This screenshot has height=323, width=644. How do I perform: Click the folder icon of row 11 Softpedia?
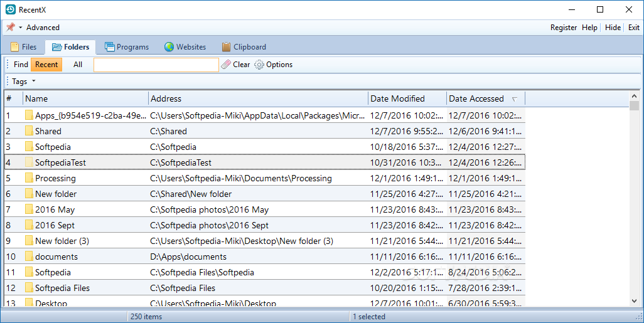click(x=29, y=272)
